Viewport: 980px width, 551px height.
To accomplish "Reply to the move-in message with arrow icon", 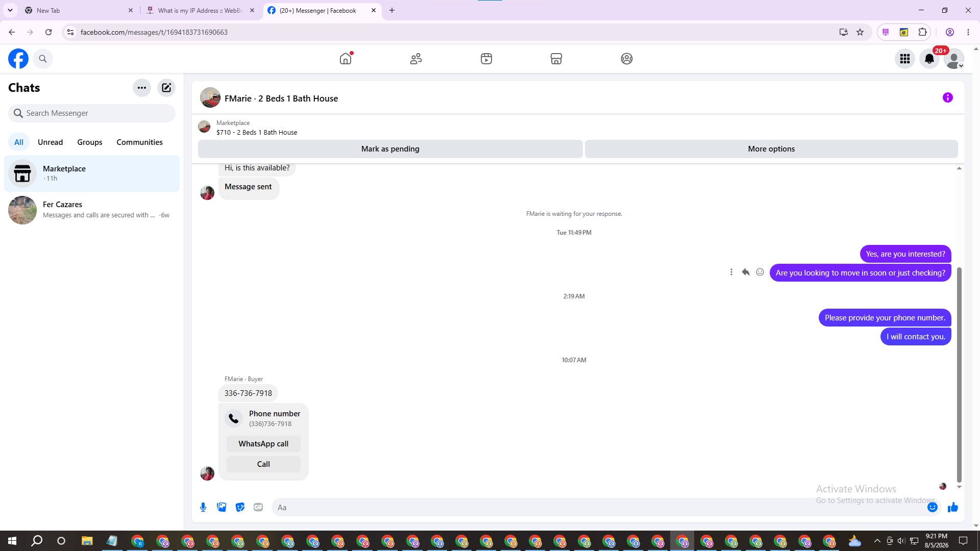I will pos(746,272).
